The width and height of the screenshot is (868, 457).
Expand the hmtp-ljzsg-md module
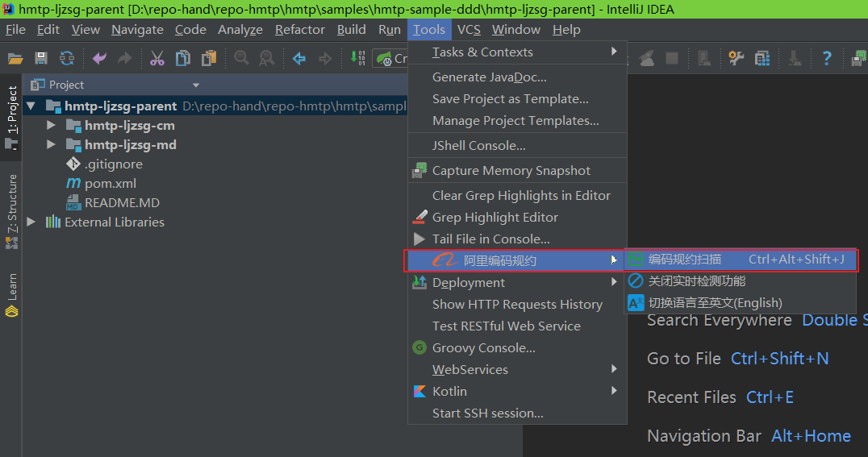(x=51, y=144)
